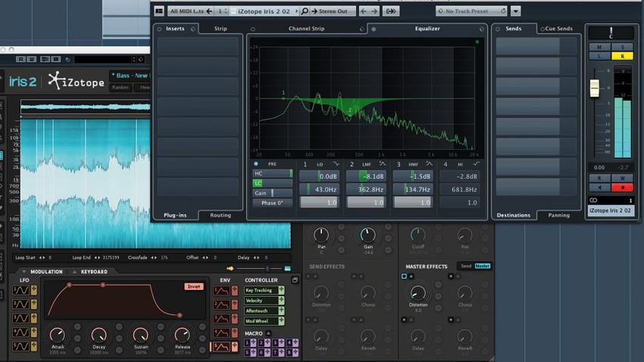Click the monitor speaker icon in channel strip
This screenshot has height=362, width=644.
click(600, 188)
